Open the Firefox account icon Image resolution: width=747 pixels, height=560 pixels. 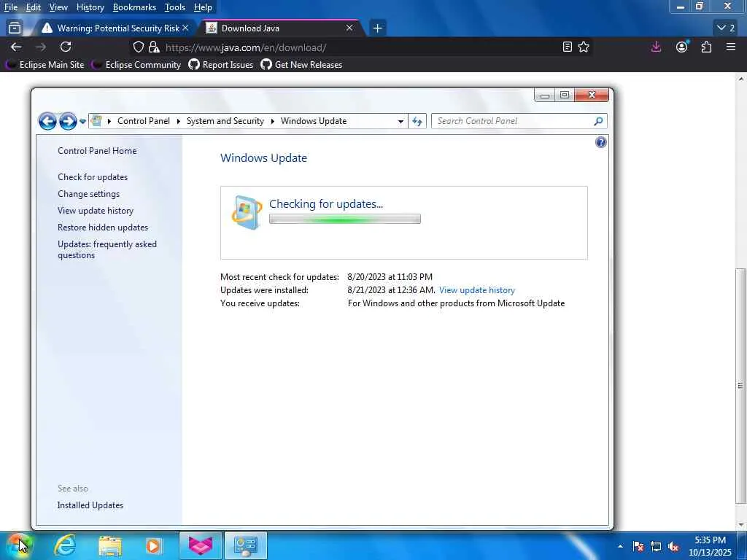point(682,47)
